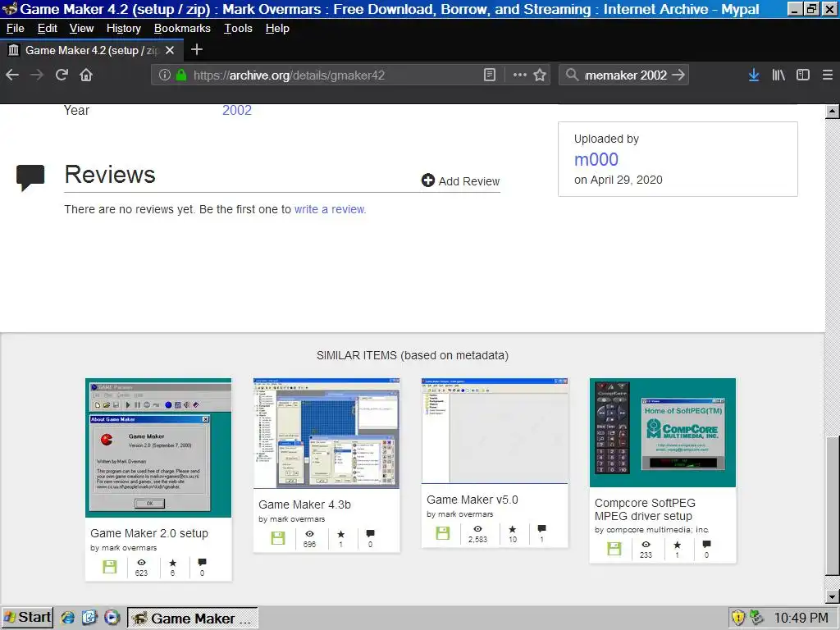Open Game Maker 4.3b title link

click(304, 504)
